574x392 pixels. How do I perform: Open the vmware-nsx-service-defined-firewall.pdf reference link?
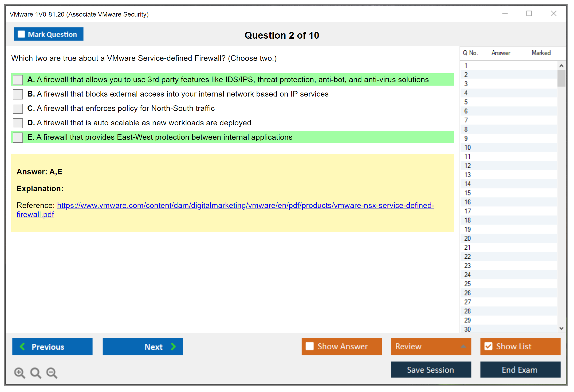[245, 205]
